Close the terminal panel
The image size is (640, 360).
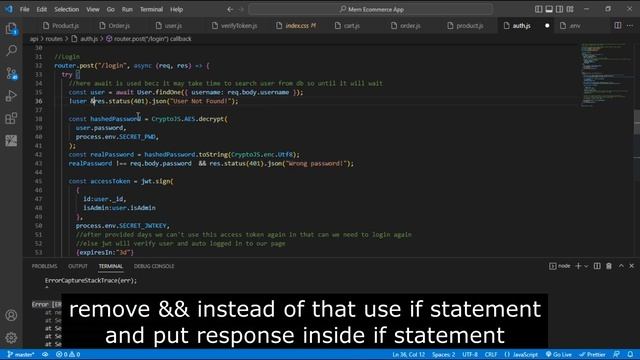631,266
